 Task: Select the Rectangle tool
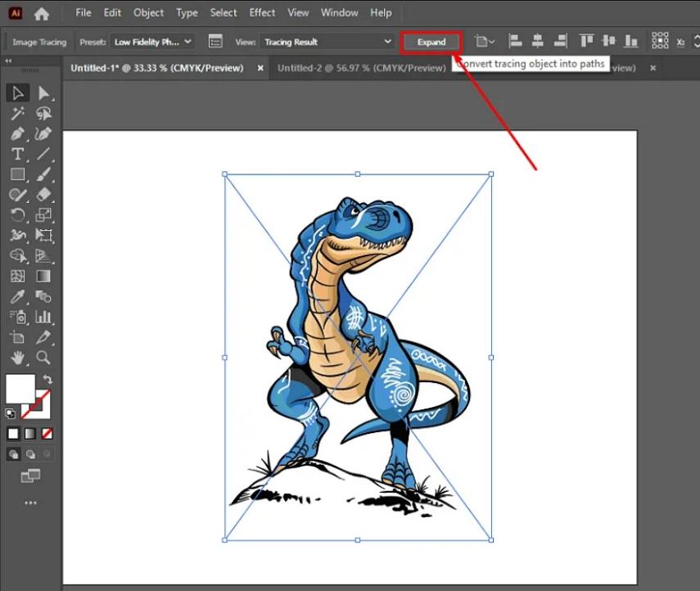coord(18,174)
